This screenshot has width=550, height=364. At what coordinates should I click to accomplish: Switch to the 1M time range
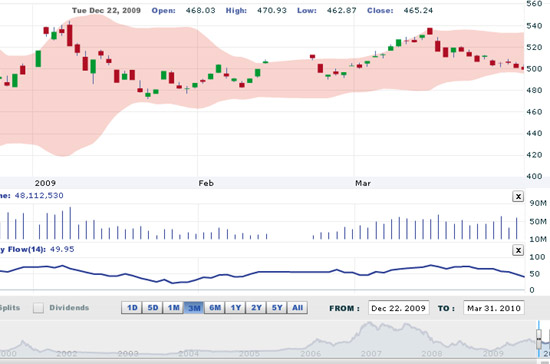[173, 308]
